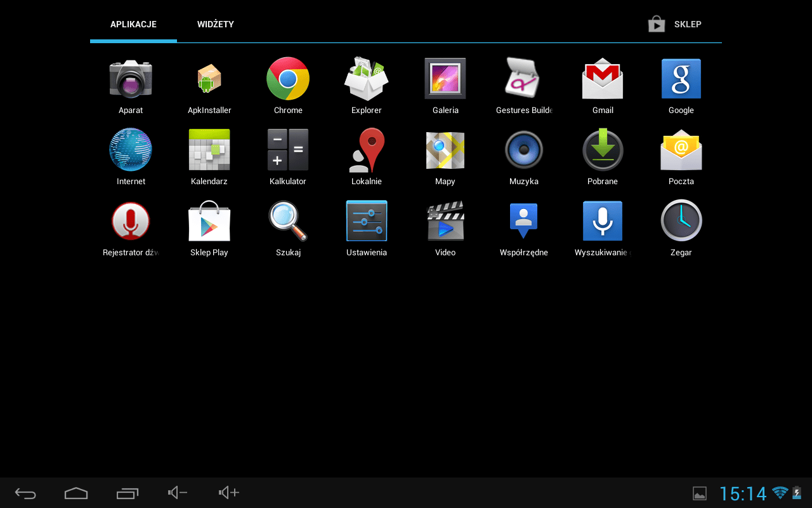Switch to the Widżety tab
The height and width of the screenshot is (508, 812).
click(x=216, y=24)
